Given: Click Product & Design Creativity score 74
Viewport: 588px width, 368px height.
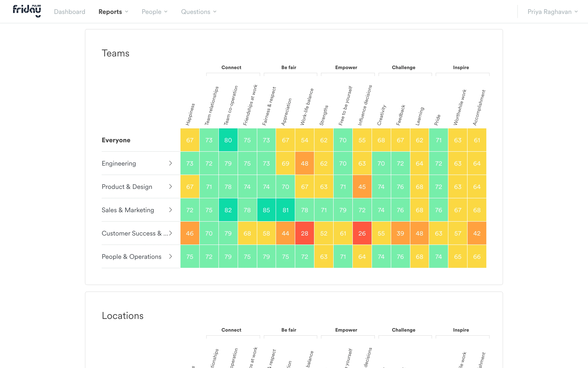Looking at the screenshot, I should point(381,187).
